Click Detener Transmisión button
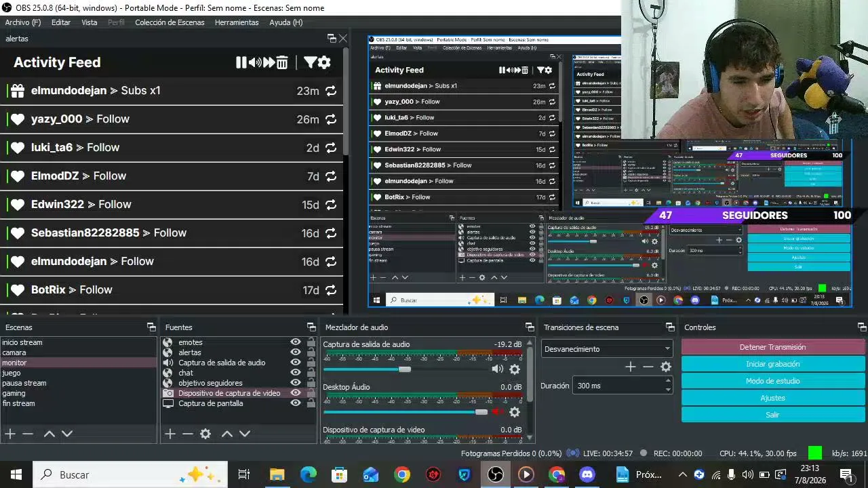The image size is (868, 488). [773, 347]
